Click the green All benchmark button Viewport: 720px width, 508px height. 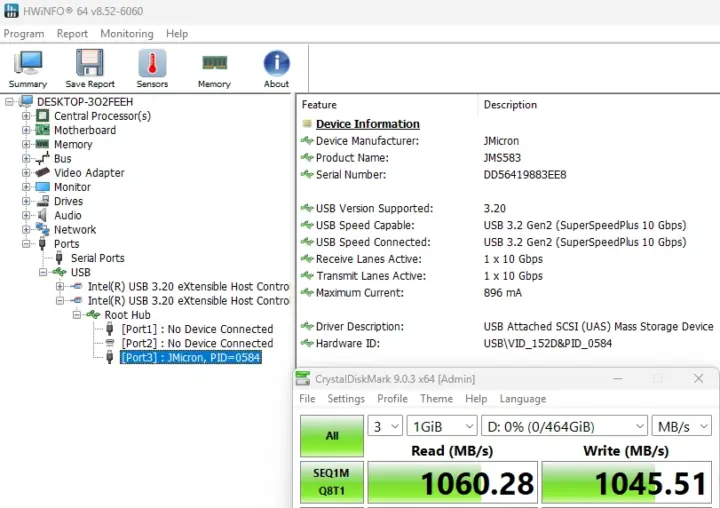pos(332,435)
